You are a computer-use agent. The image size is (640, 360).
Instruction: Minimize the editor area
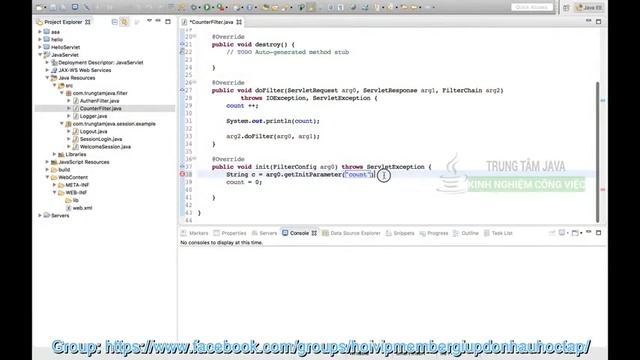click(589, 21)
